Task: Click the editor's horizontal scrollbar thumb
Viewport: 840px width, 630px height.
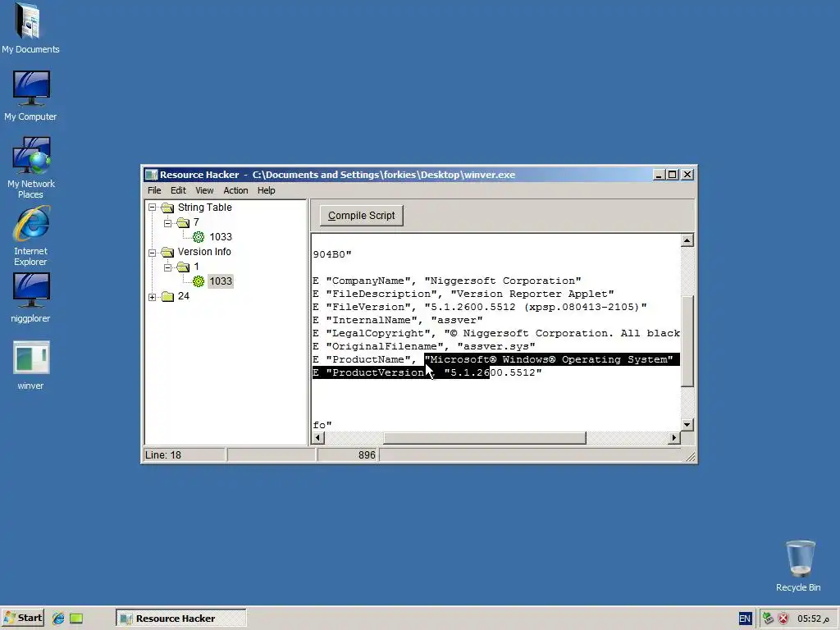Action: point(485,438)
